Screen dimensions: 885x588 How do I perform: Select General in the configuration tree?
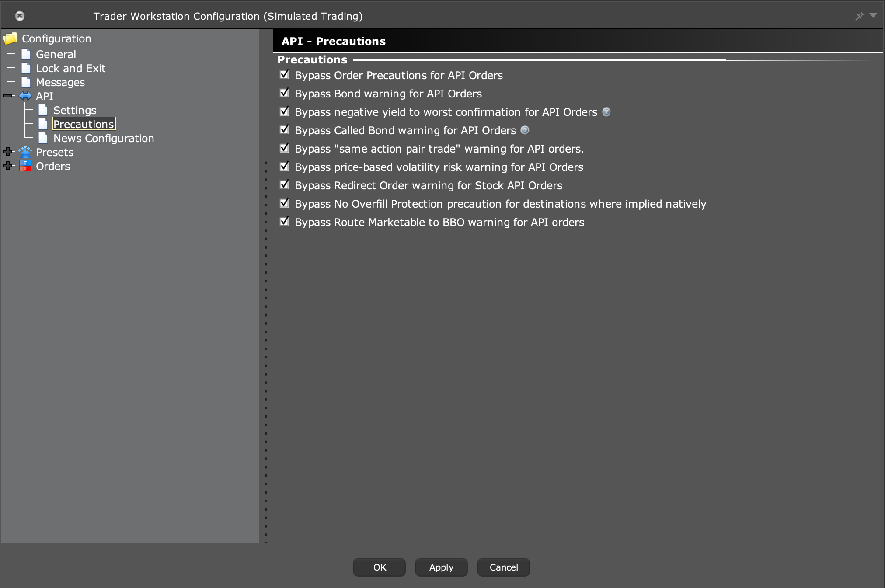56,54
